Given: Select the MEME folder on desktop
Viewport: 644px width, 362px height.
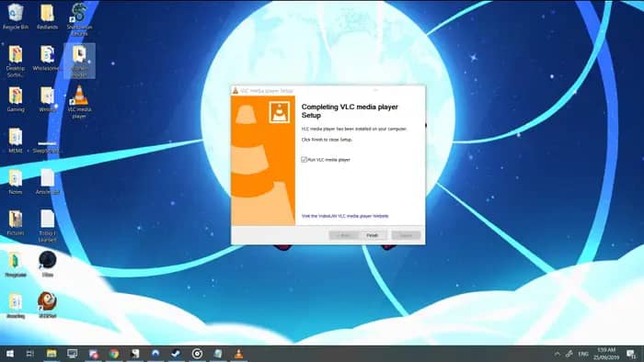Looking at the screenshot, I should 16,141.
